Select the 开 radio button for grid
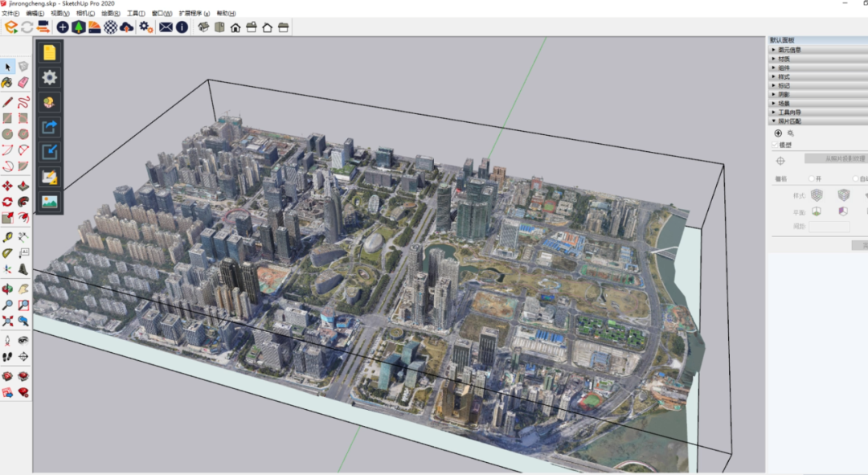 [x=811, y=178]
